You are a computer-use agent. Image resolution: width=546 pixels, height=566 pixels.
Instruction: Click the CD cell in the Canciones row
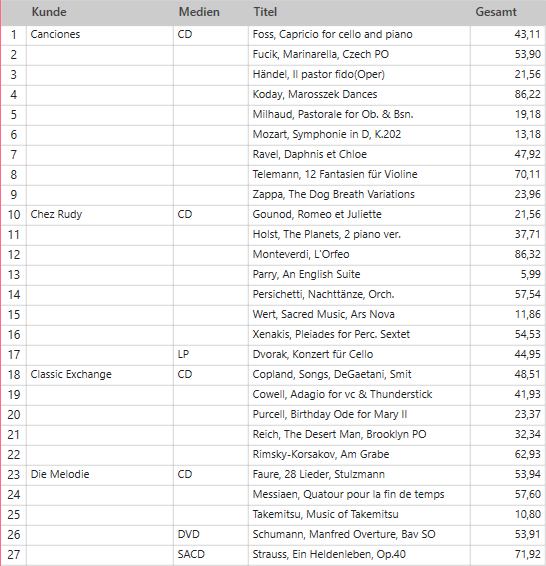coord(211,35)
